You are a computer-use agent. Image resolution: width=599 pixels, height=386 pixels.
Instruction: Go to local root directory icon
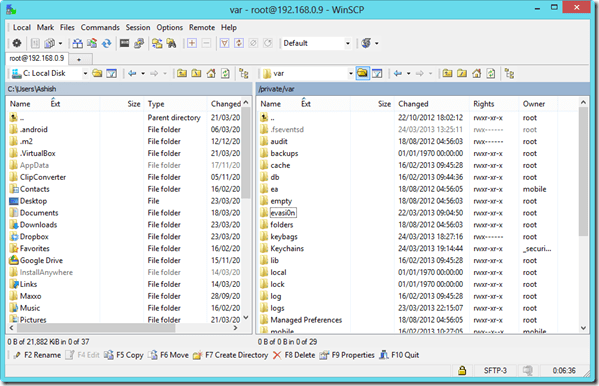coord(196,73)
